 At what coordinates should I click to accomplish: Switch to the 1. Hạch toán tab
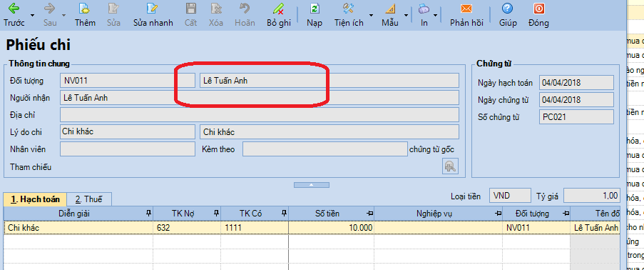tap(35, 199)
